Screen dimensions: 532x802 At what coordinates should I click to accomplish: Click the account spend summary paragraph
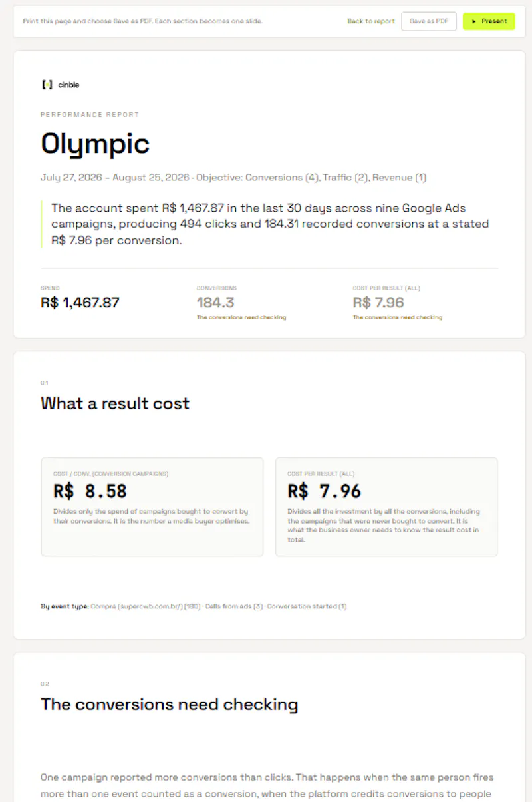pyautogui.click(x=270, y=224)
